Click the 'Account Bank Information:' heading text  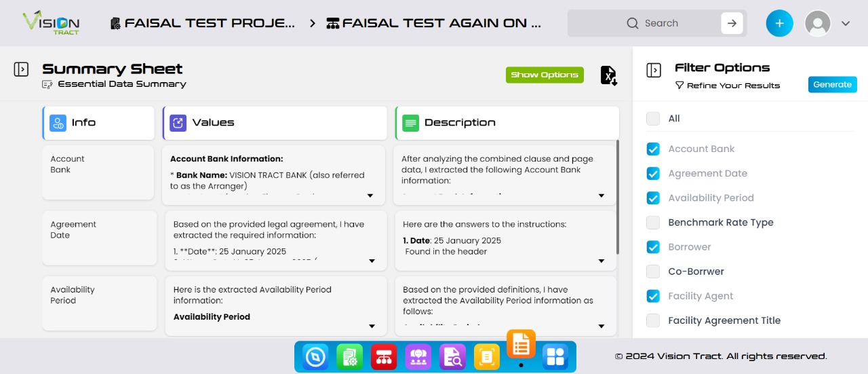[x=226, y=159]
